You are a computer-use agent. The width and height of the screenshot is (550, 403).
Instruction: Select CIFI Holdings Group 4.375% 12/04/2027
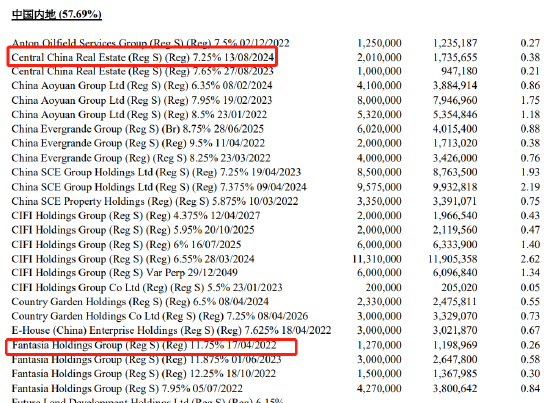(x=136, y=215)
